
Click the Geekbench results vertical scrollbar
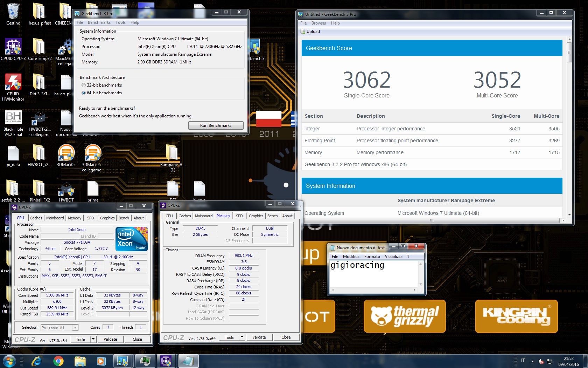pyautogui.click(x=569, y=53)
